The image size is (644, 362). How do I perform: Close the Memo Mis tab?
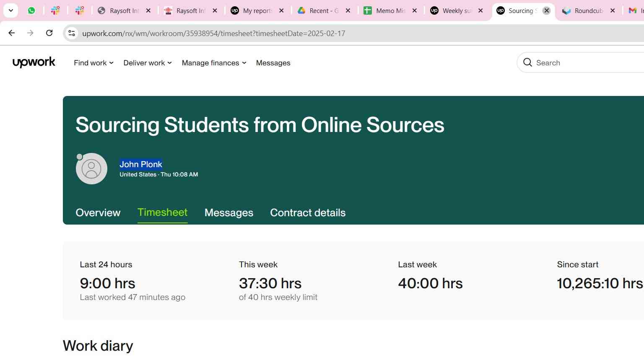(415, 10)
